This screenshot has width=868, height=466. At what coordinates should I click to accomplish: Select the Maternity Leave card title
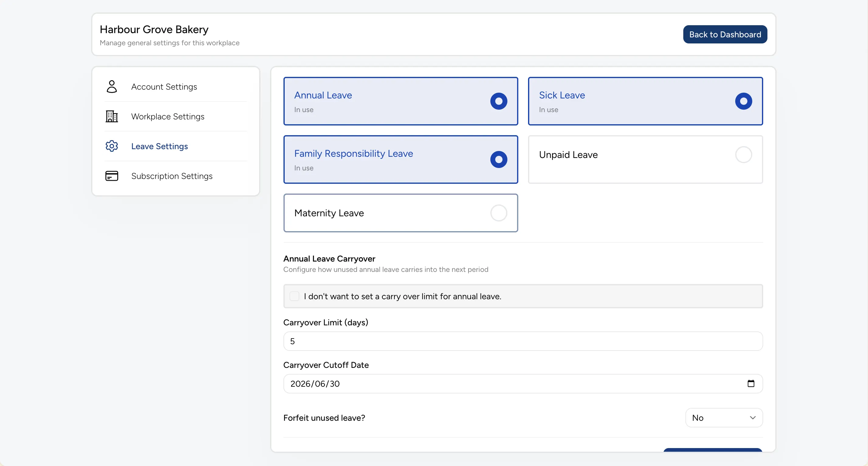click(x=329, y=213)
